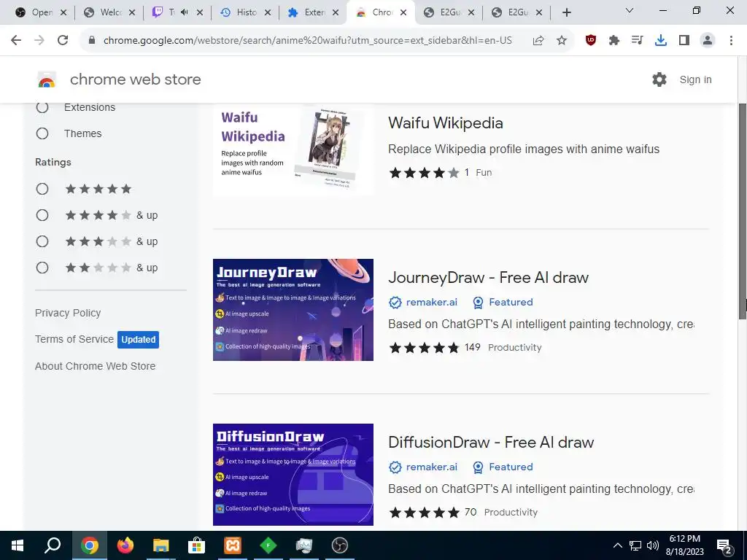Click the Waifu Wikipedia thumbnail image
Screen dimensions: 747x560
[x=293, y=149]
